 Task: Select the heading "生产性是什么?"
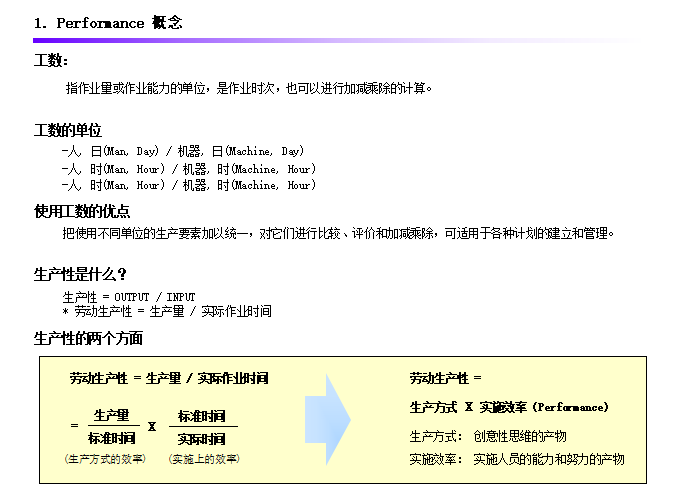tap(80, 274)
